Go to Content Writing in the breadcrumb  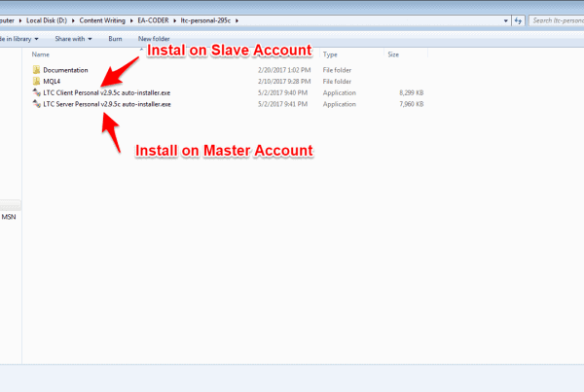(x=102, y=20)
